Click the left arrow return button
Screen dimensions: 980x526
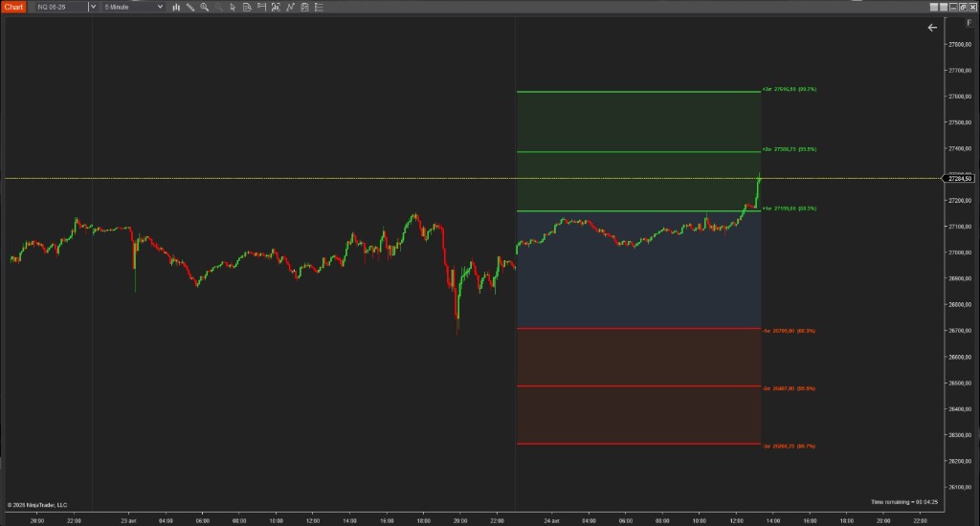tap(932, 28)
